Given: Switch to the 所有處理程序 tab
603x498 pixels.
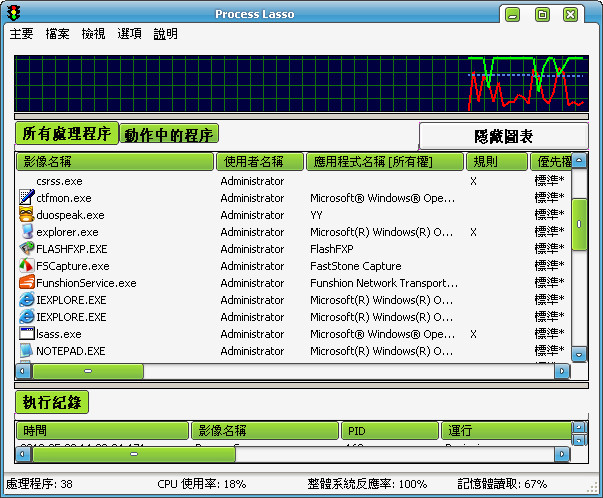Looking at the screenshot, I should [x=67, y=133].
